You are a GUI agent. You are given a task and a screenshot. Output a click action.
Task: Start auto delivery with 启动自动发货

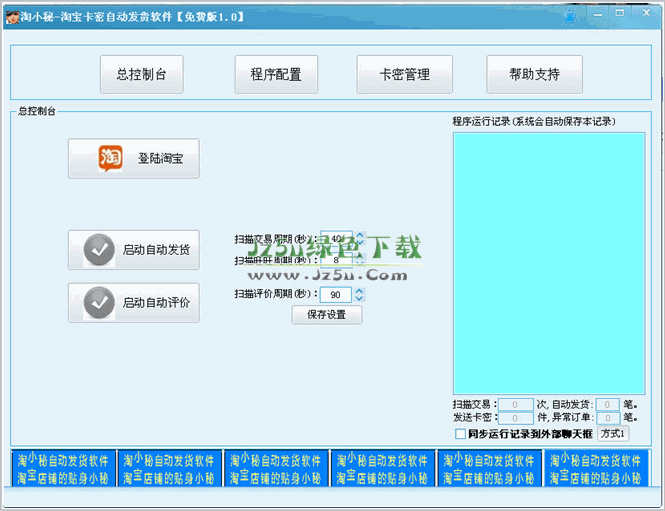pyautogui.click(x=134, y=250)
